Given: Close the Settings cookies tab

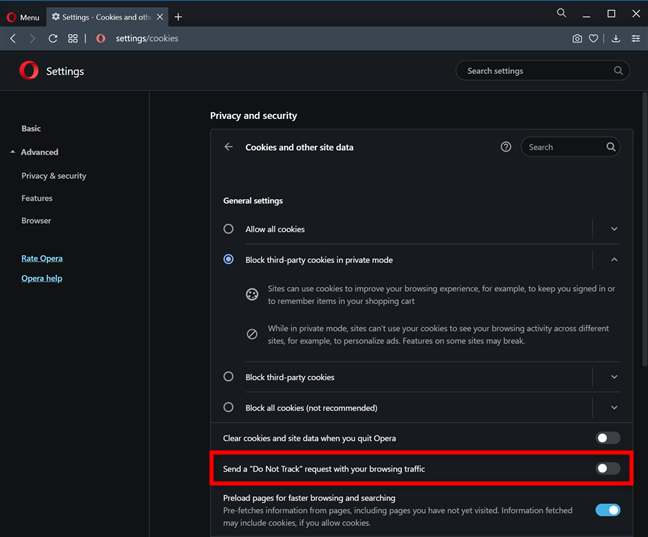Looking at the screenshot, I should point(160,17).
